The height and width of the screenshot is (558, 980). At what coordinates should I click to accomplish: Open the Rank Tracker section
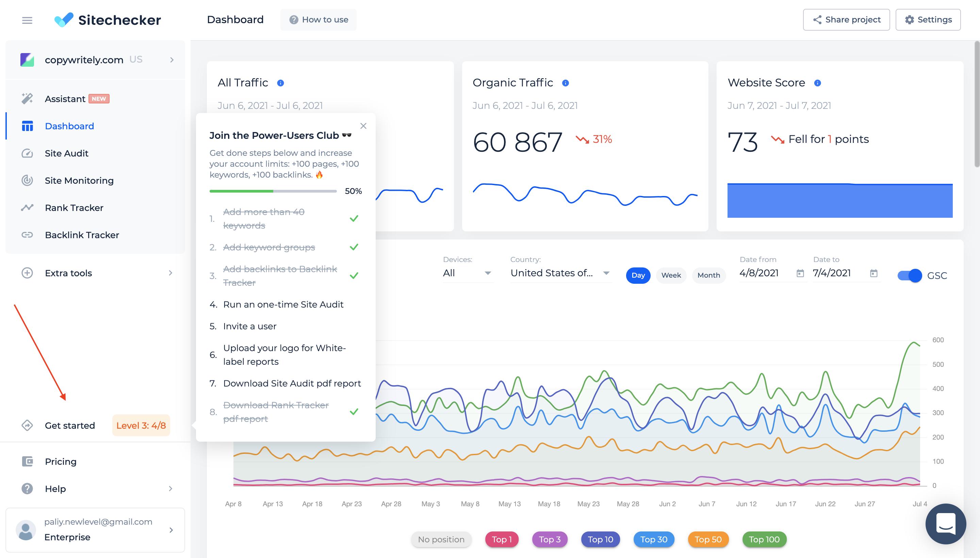pyautogui.click(x=95, y=208)
